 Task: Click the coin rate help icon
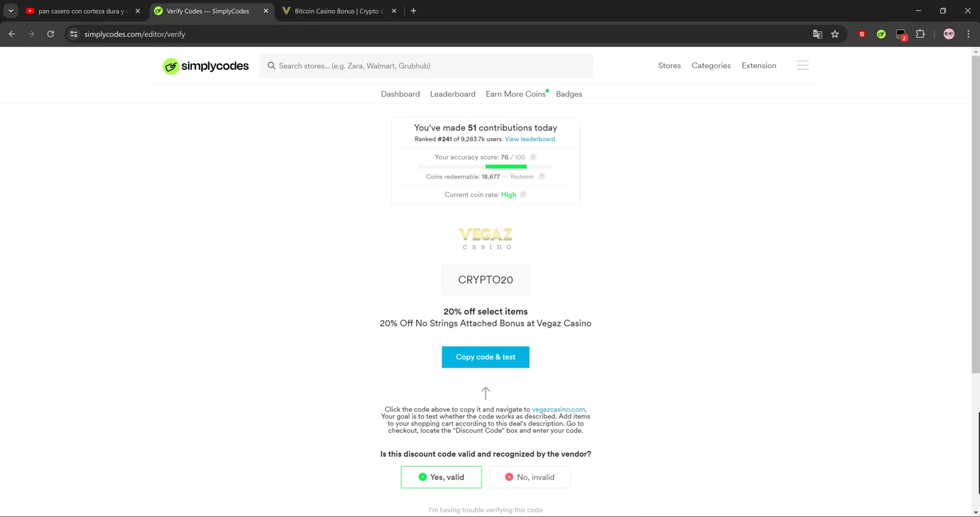click(x=523, y=195)
